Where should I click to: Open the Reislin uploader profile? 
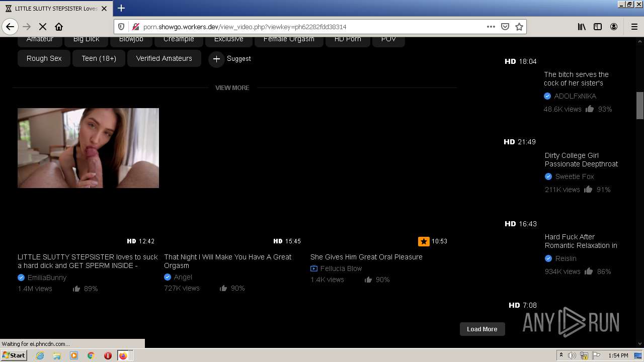(566, 258)
